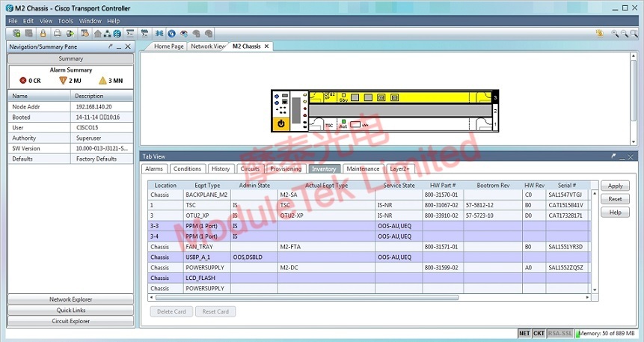Undock the Tab View pane pin icon

(613, 156)
